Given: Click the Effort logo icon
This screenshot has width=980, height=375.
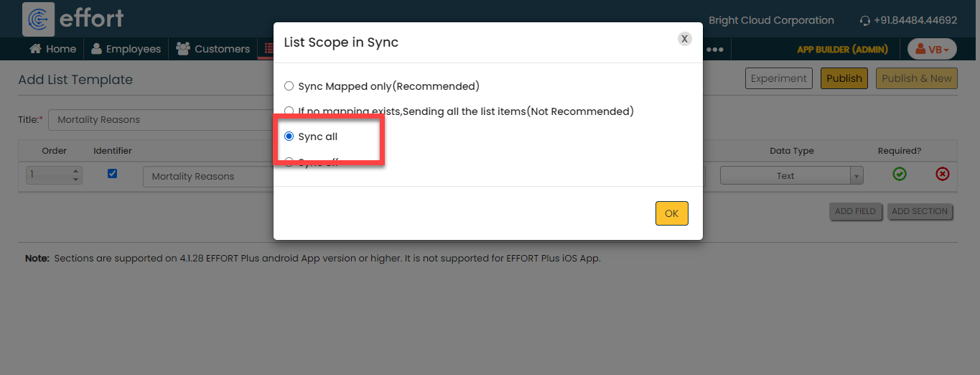Looking at the screenshot, I should point(38,19).
